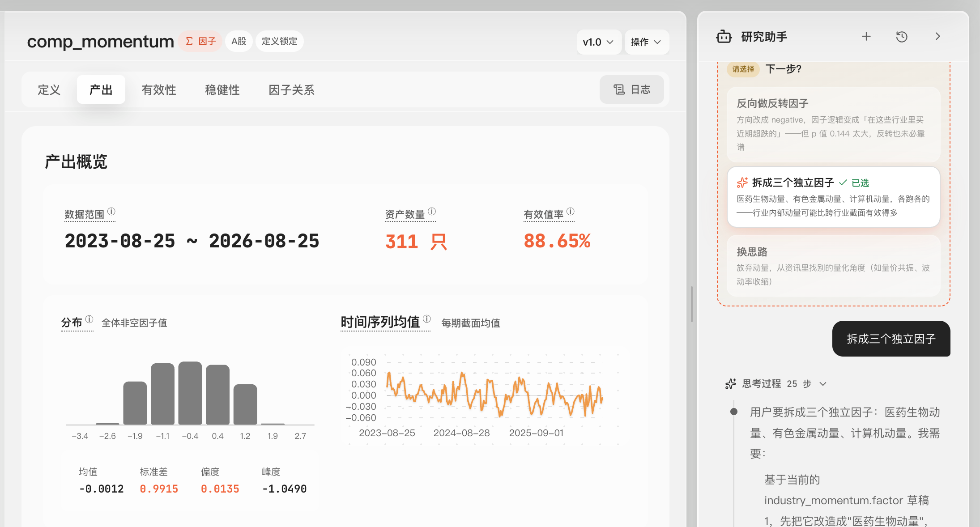Click the 全体非空因子值 subtitle
Viewport: 980px width, 527px height.
134,323
